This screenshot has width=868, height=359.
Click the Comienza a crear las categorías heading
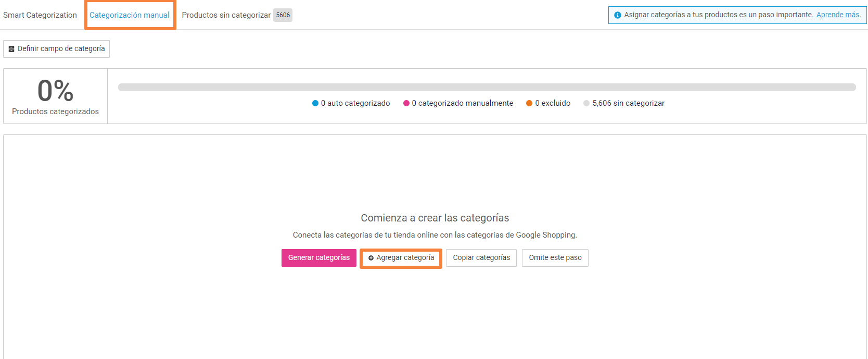coord(435,218)
